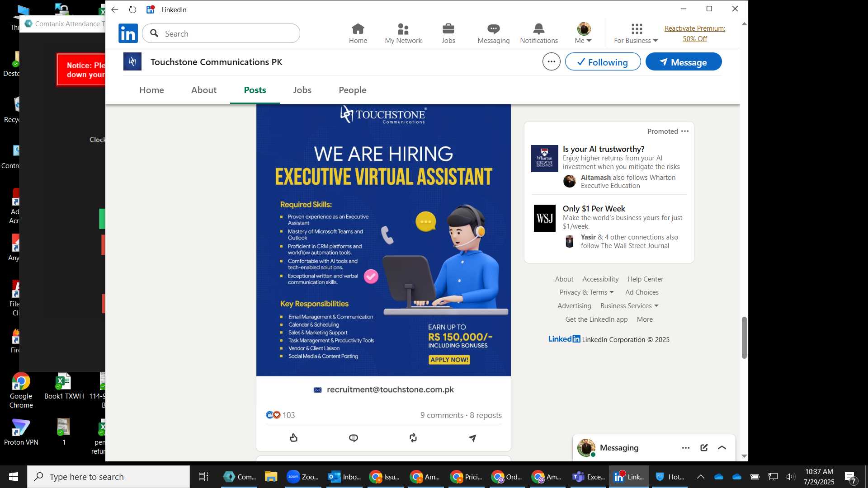Open Promoted ad options menu

pos(685,131)
